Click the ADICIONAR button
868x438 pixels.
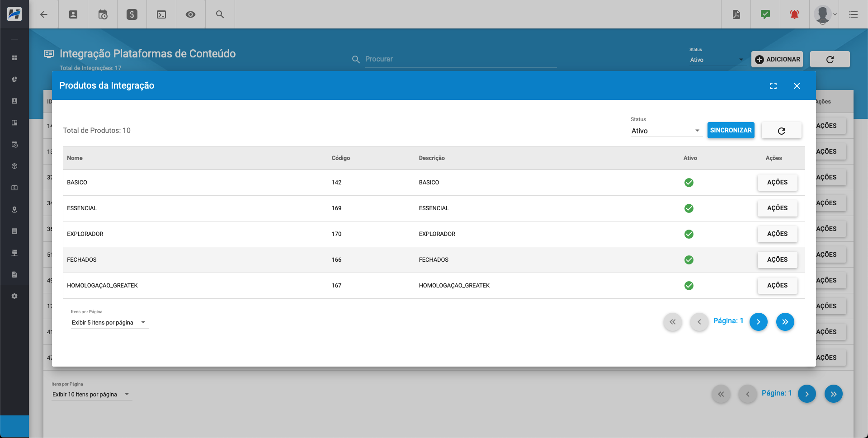tap(777, 59)
